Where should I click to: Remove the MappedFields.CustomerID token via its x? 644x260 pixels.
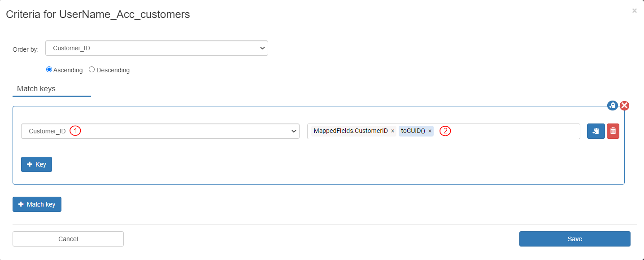point(392,131)
